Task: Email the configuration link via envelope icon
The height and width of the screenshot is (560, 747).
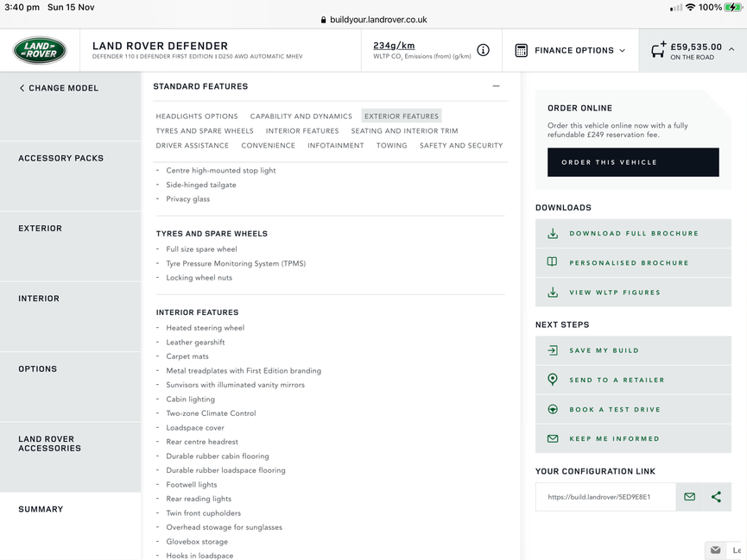Action: (x=689, y=497)
